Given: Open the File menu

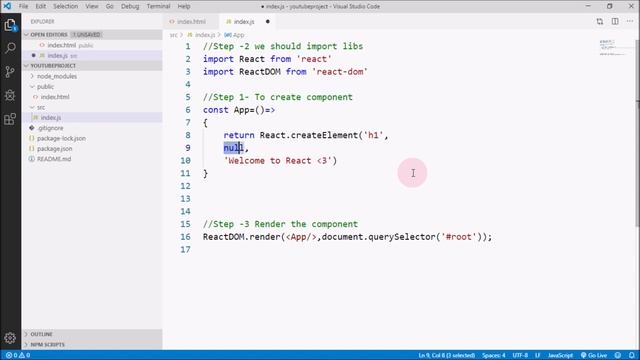Looking at the screenshot, I should [x=23, y=6].
